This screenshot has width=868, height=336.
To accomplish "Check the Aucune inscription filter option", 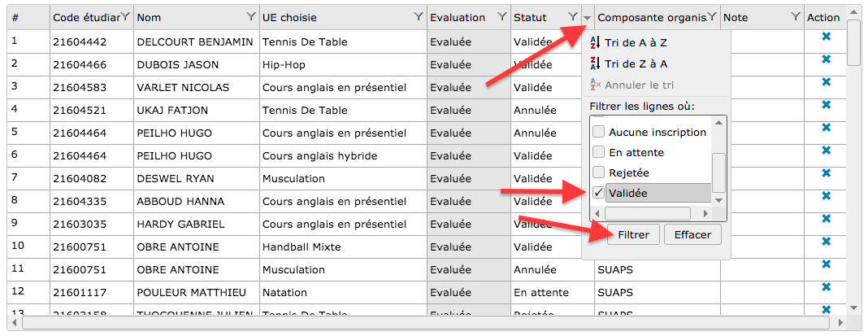I will click(x=598, y=132).
